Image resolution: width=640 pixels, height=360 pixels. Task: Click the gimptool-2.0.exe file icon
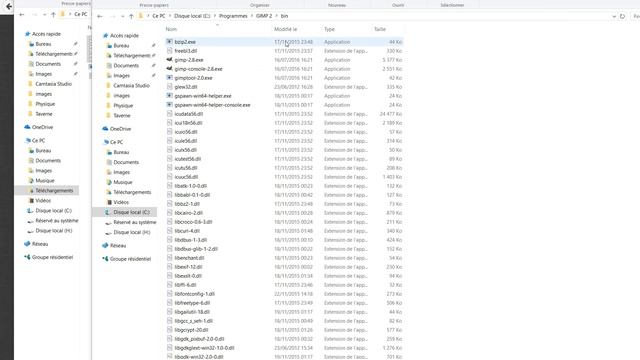point(169,78)
